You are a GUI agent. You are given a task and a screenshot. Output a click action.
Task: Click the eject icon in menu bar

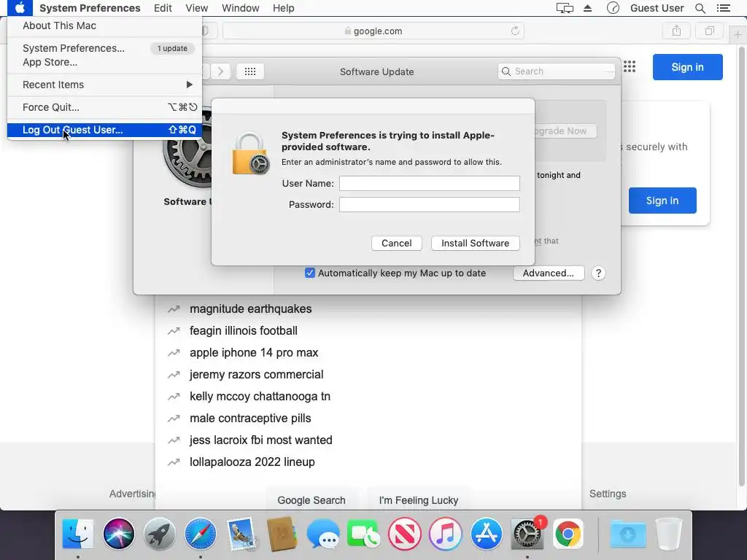588,8
